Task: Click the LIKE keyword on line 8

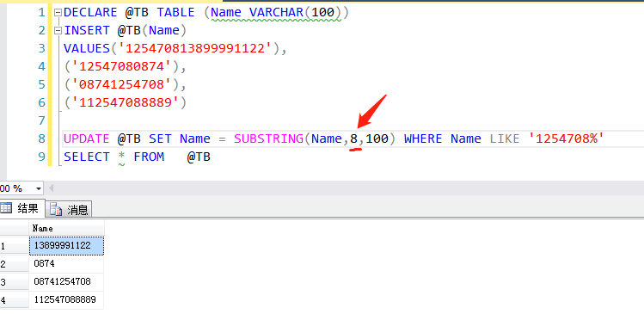Action: (x=505, y=139)
